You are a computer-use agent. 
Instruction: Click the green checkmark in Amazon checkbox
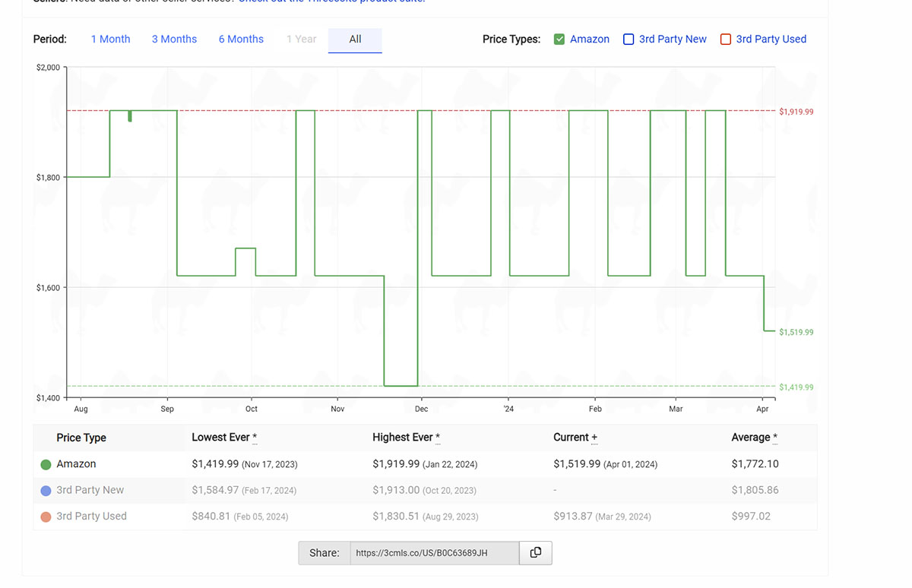tap(558, 39)
